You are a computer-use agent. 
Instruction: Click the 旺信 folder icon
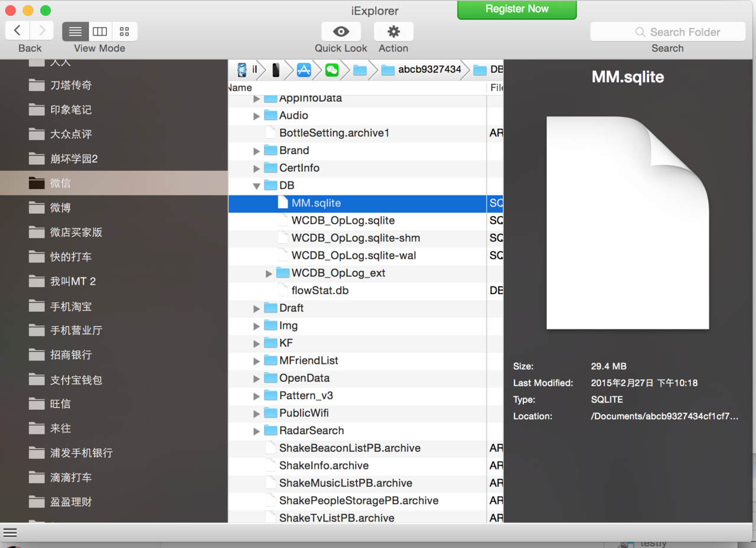[37, 404]
